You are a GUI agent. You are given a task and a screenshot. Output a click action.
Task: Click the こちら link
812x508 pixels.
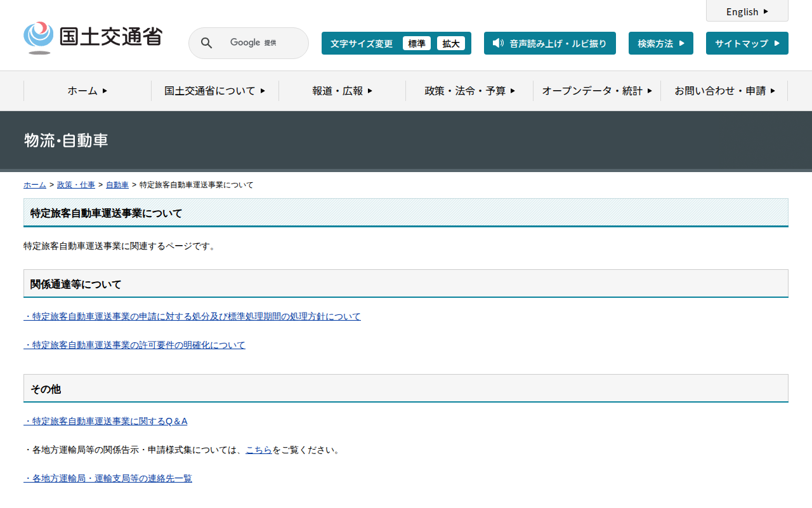(x=259, y=450)
